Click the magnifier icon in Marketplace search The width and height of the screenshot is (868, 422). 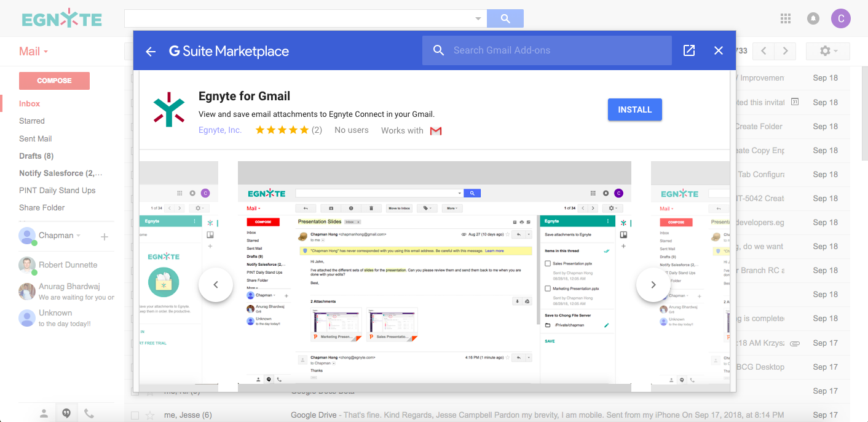pyautogui.click(x=438, y=50)
